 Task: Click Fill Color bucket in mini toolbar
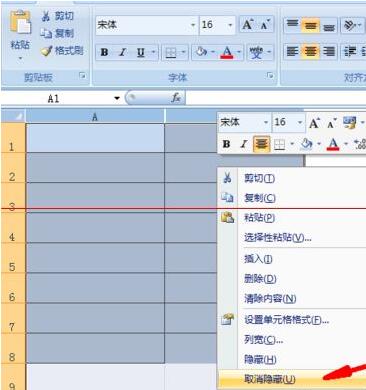click(x=306, y=144)
